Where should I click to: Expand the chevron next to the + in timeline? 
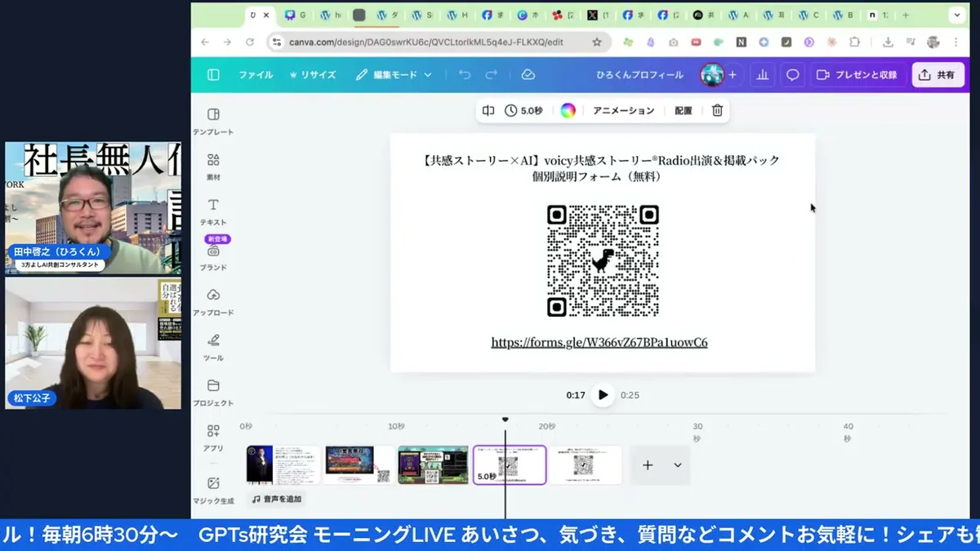click(676, 464)
